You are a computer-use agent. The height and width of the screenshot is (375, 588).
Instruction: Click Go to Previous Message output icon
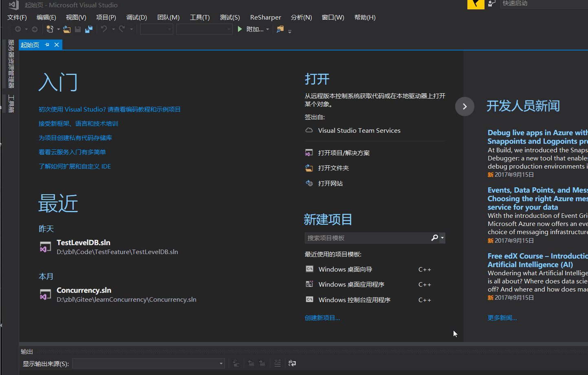point(251,363)
